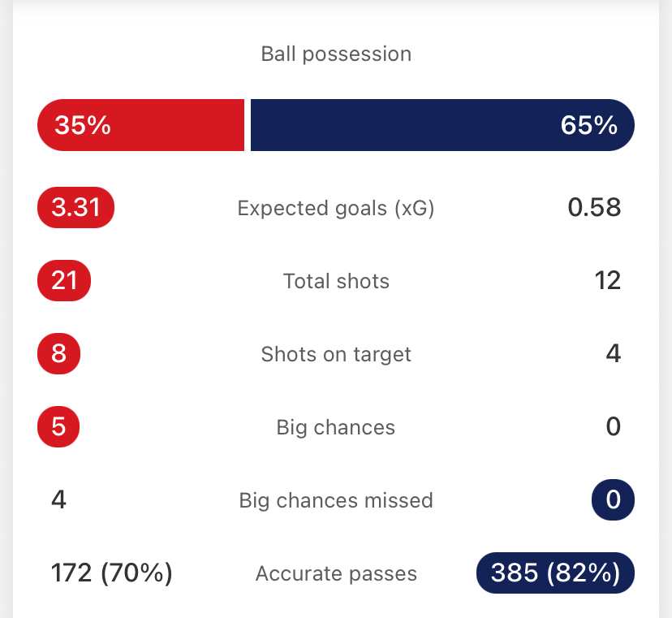Viewport: 672px width, 618px height.
Task: Click the 172 (70%) accurate passes value
Action: [112, 573]
